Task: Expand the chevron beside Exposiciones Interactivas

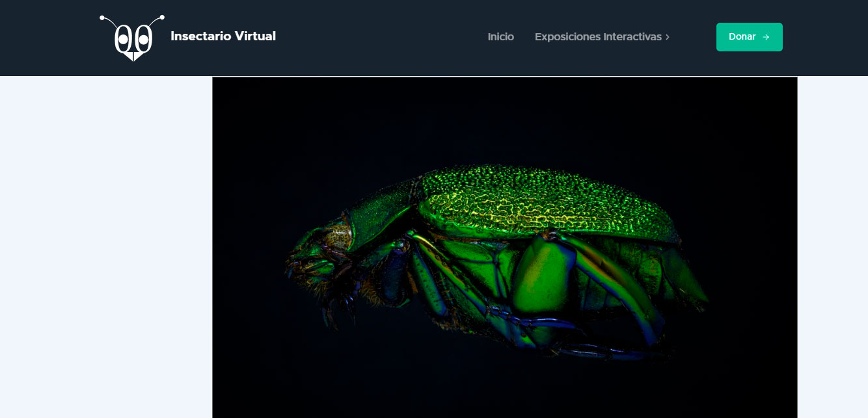Action: coord(668,37)
